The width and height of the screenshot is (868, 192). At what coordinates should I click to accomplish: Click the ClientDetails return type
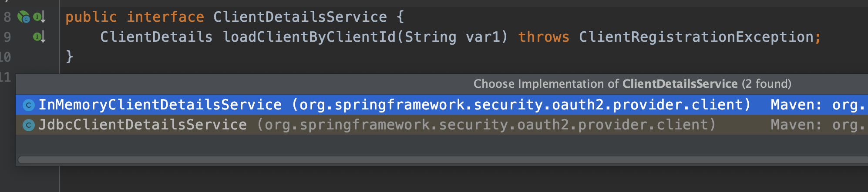click(156, 37)
